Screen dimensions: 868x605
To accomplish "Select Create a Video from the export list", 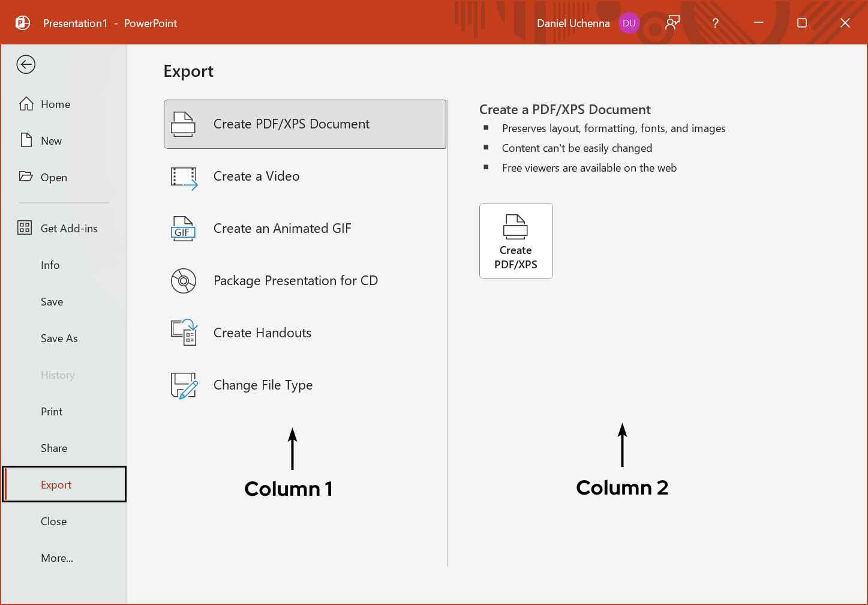I will (x=256, y=176).
